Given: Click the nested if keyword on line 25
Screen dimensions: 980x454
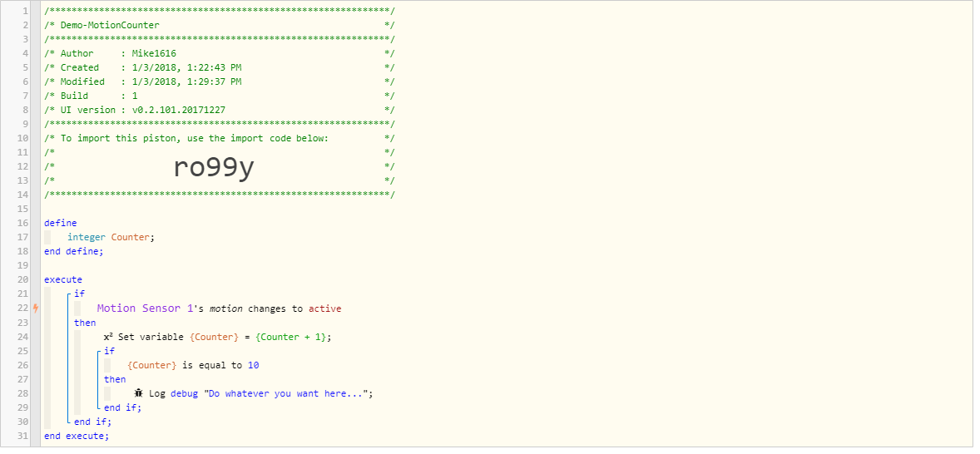Looking at the screenshot, I should pos(109,351).
